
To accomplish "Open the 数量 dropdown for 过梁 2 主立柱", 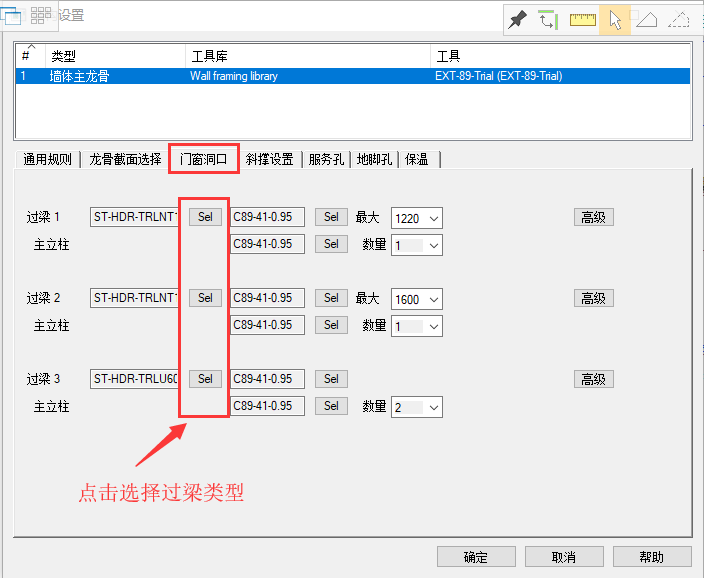I will (x=417, y=326).
